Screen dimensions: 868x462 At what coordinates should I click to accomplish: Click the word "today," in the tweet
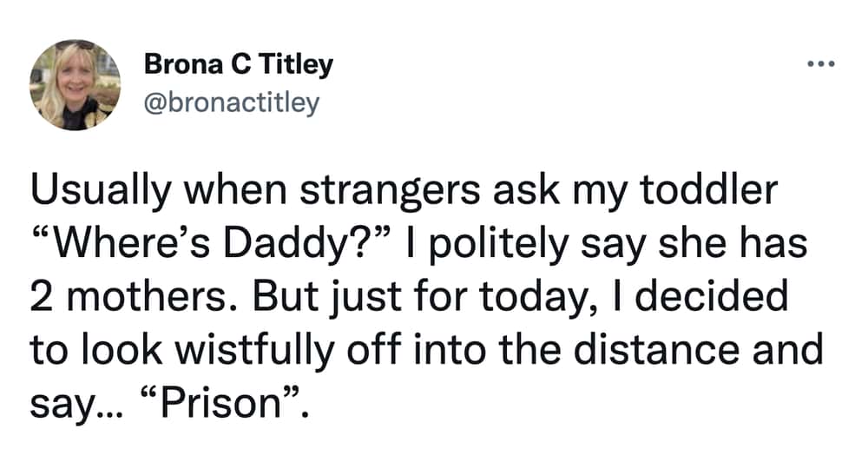point(538,298)
